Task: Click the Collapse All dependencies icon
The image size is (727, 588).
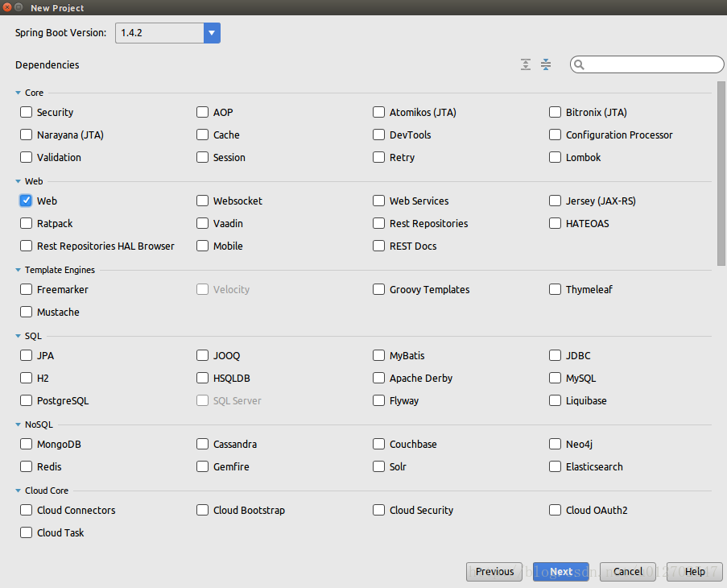Action: (546, 64)
